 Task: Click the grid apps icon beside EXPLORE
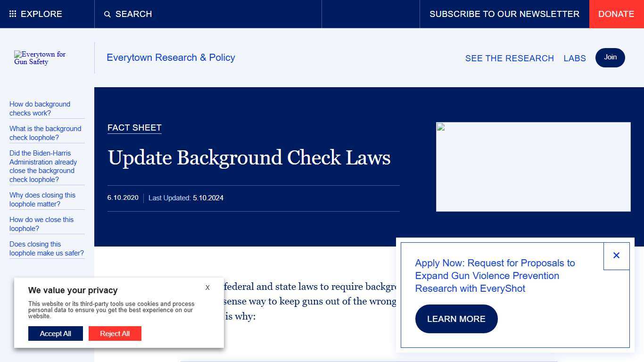[13, 14]
